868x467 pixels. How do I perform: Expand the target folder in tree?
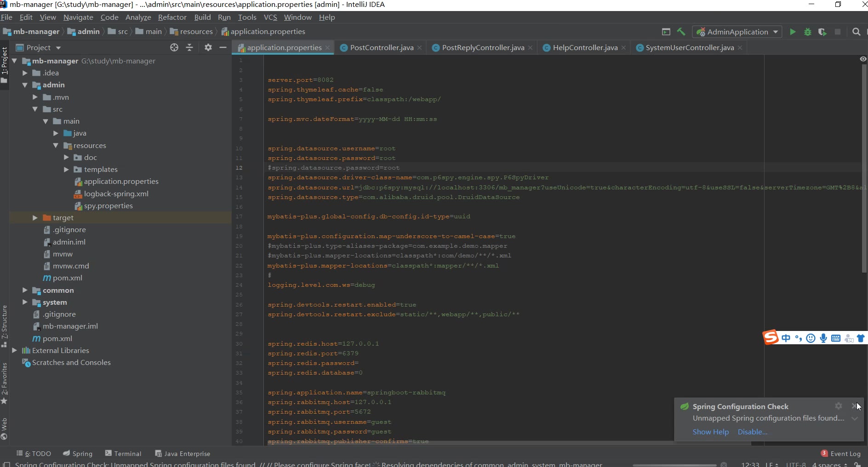point(35,218)
